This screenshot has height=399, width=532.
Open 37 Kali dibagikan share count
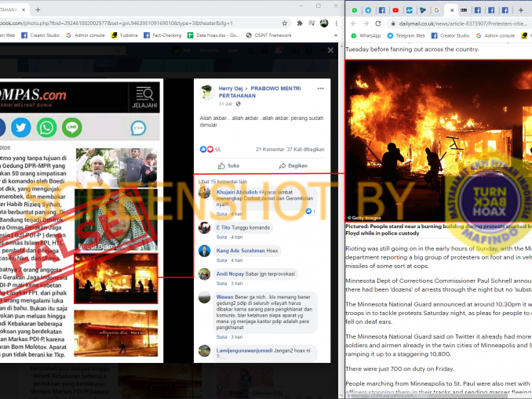click(305, 149)
